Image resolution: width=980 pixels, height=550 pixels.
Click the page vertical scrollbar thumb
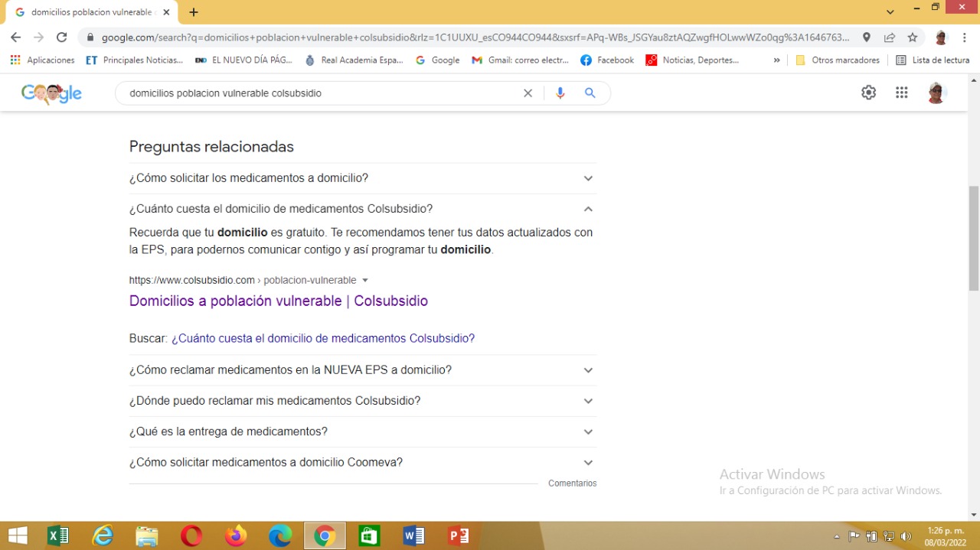coord(973,238)
